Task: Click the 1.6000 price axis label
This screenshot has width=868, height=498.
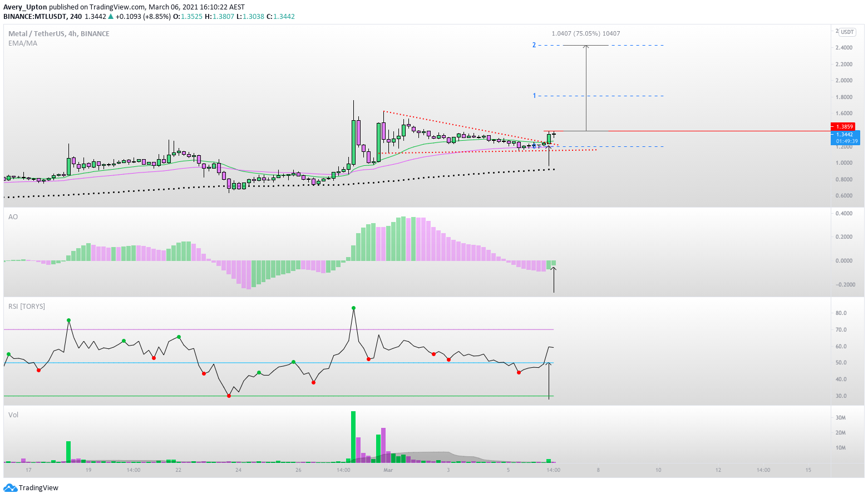Action: [x=844, y=114]
